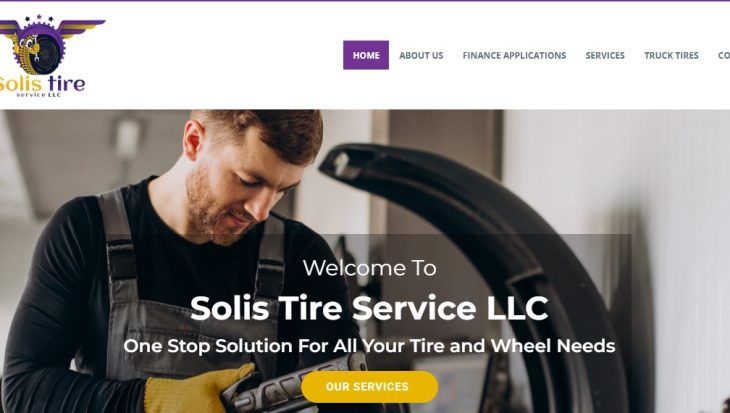Screen dimensions: 730x413
Task: Go to the About Us page
Action: [x=421, y=55]
